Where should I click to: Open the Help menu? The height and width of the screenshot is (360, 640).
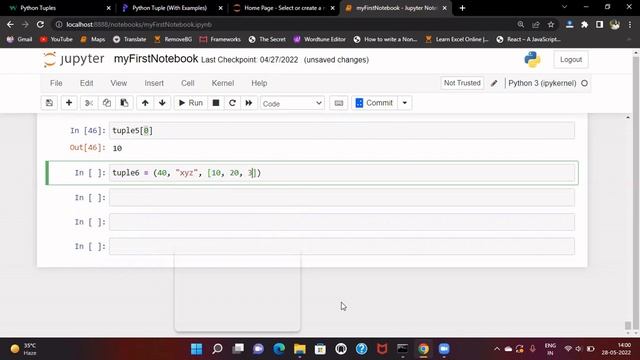259,83
